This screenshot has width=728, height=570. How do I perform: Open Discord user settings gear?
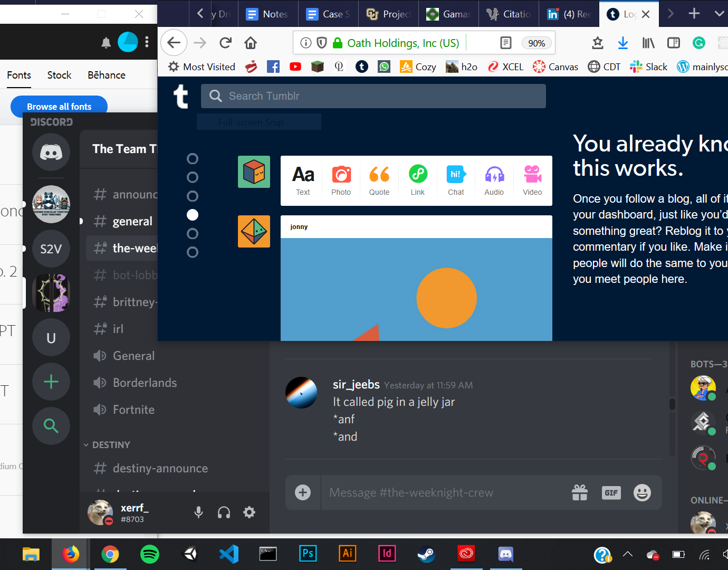pyautogui.click(x=249, y=512)
